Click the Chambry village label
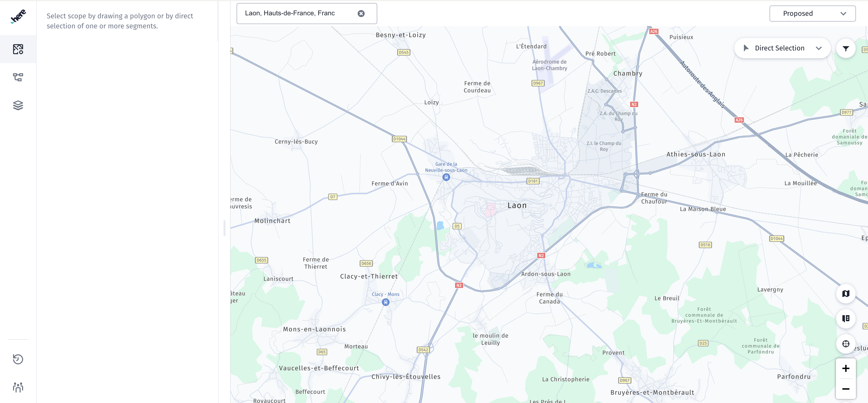This screenshot has width=868, height=403. [x=628, y=73]
